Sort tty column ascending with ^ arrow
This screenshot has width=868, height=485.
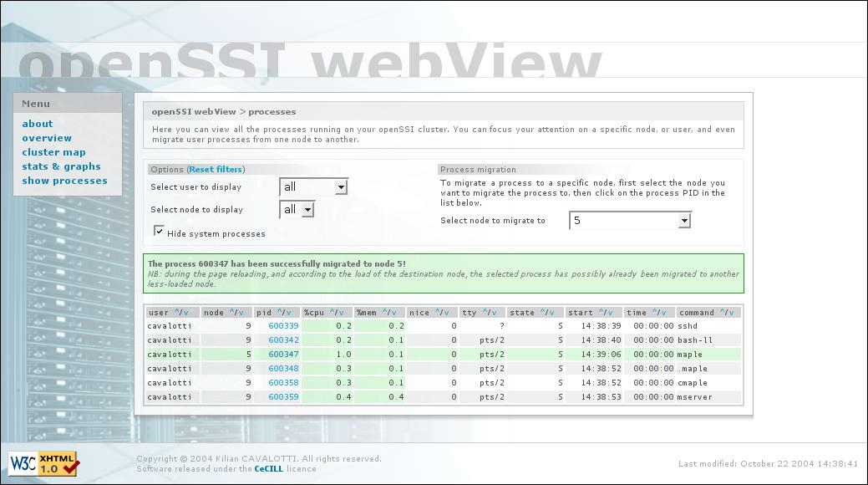click(x=485, y=312)
